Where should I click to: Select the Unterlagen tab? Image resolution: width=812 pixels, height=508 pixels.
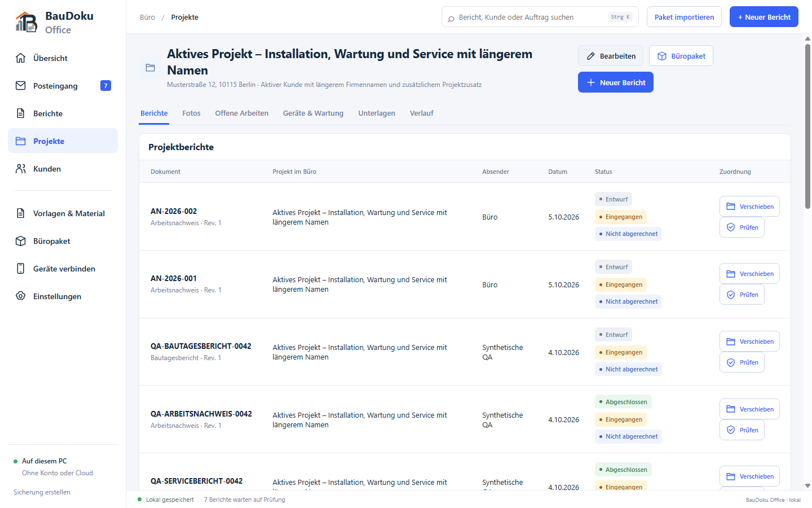click(377, 113)
